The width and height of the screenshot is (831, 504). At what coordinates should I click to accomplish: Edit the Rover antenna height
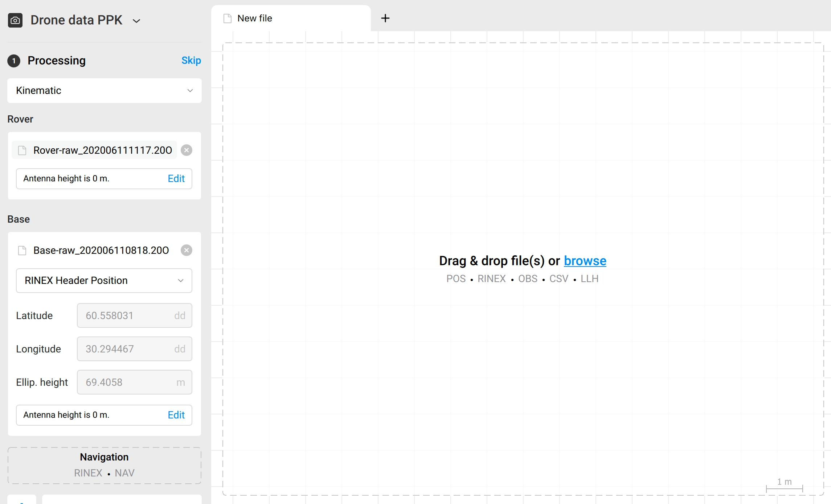click(x=176, y=178)
